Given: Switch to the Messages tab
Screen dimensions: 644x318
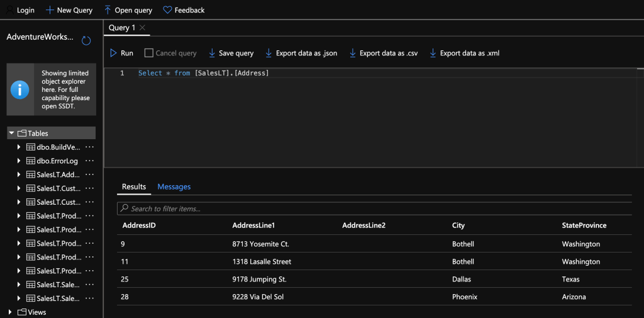Looking at the screenshot, I should click(x=174, y=187).
